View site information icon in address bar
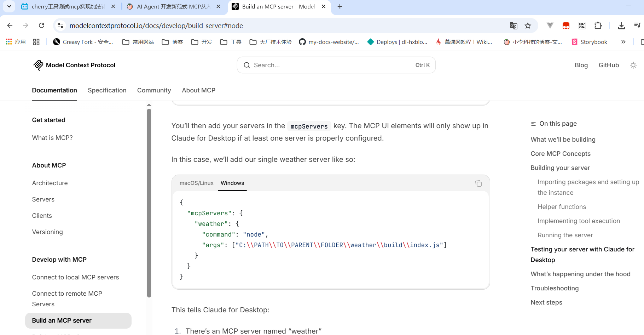 pyautogui.click(x=60, y=25)
